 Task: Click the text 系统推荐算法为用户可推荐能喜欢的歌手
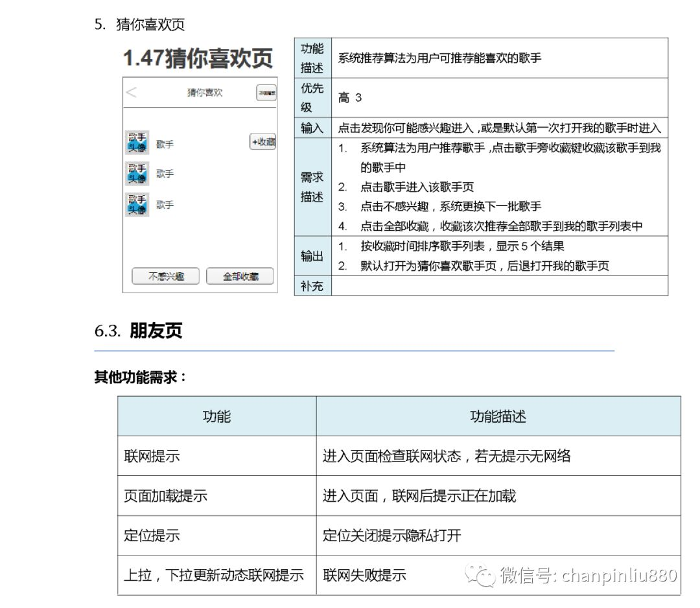[439, 58]
